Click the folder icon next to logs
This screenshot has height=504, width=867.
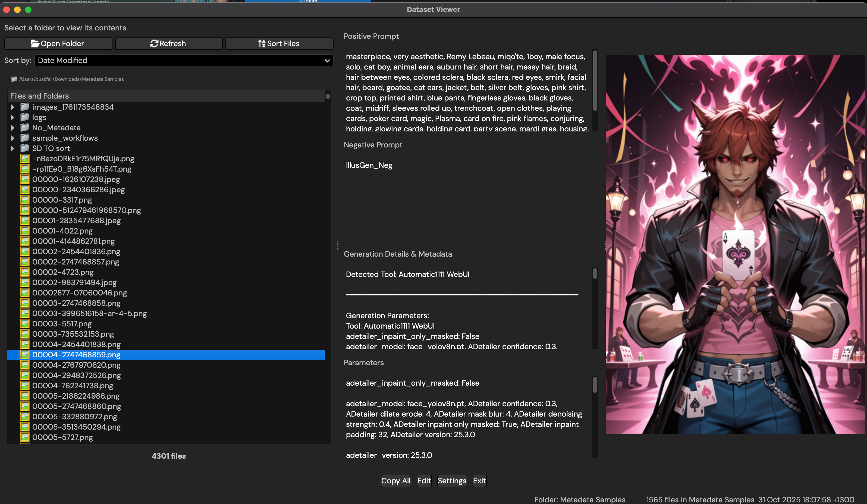click(24, 117)
